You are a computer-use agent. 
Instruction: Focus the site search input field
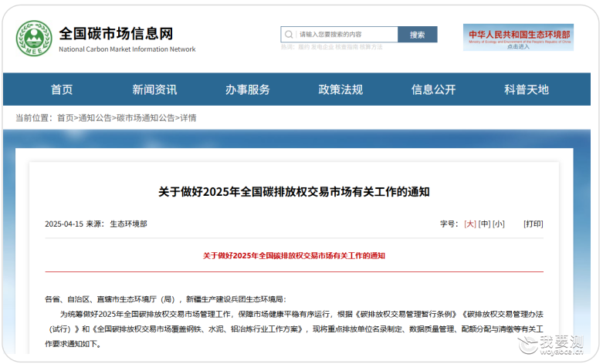pos(339,35)
